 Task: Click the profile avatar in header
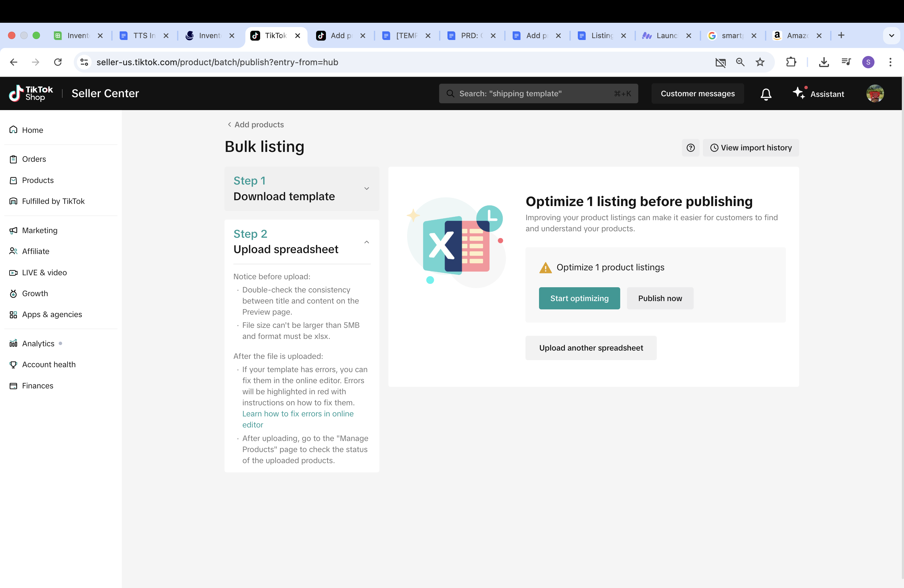click(875, 93)
